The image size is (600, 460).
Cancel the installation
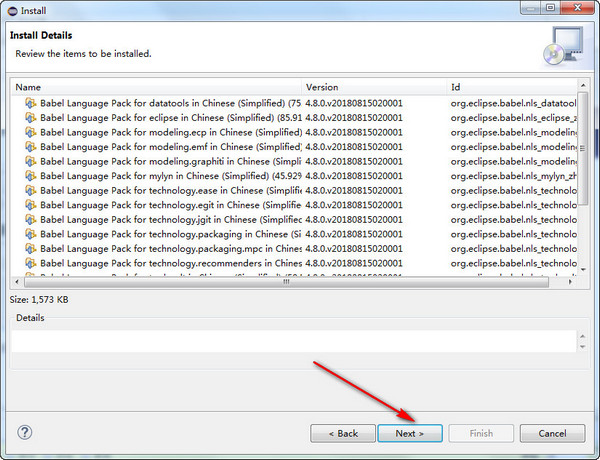coord(552,433)
